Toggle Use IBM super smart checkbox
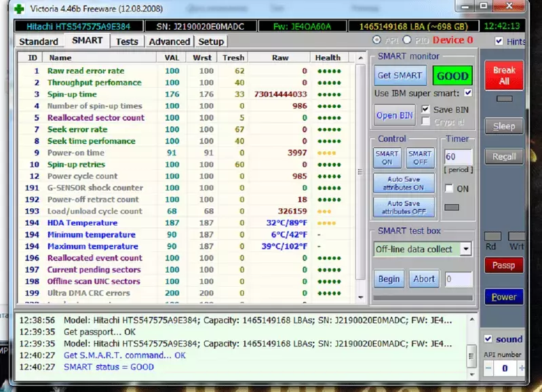The height and width of the screenshot is (392, 542). 468,93
